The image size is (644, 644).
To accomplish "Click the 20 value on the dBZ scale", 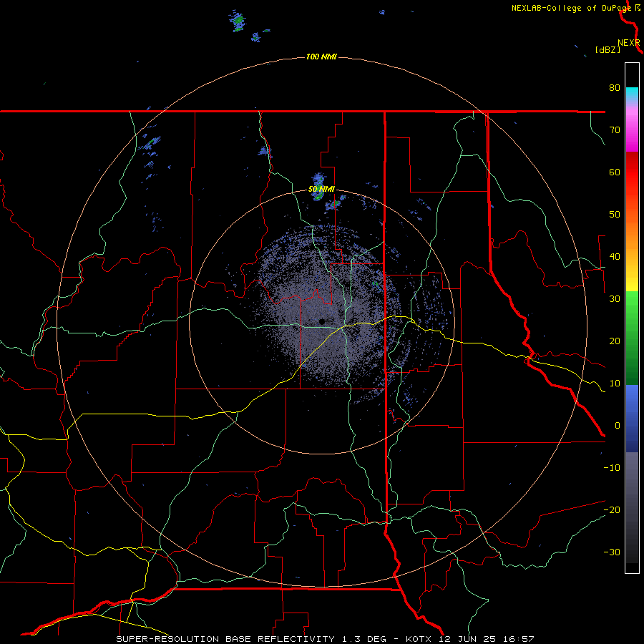I will (x=615, y=341).
